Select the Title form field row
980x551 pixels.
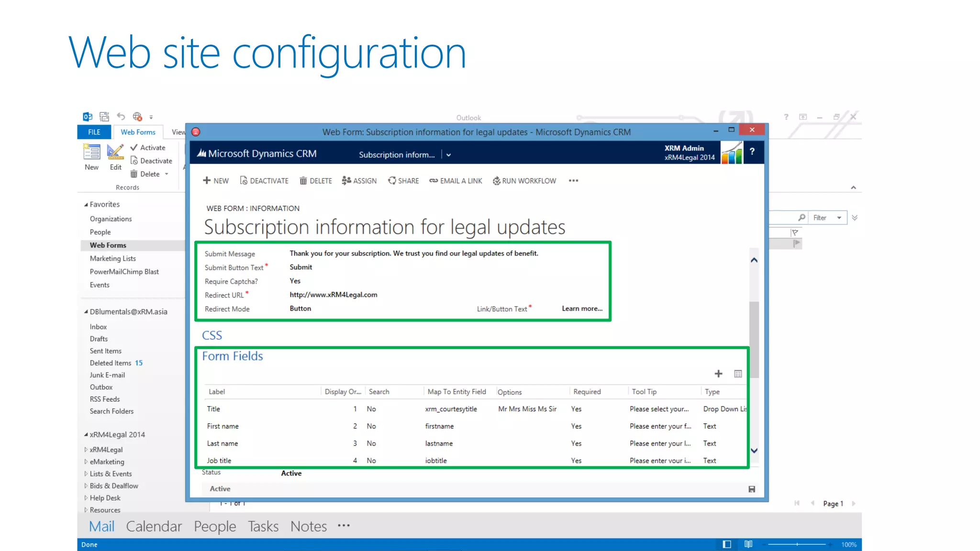coord(476,409)
